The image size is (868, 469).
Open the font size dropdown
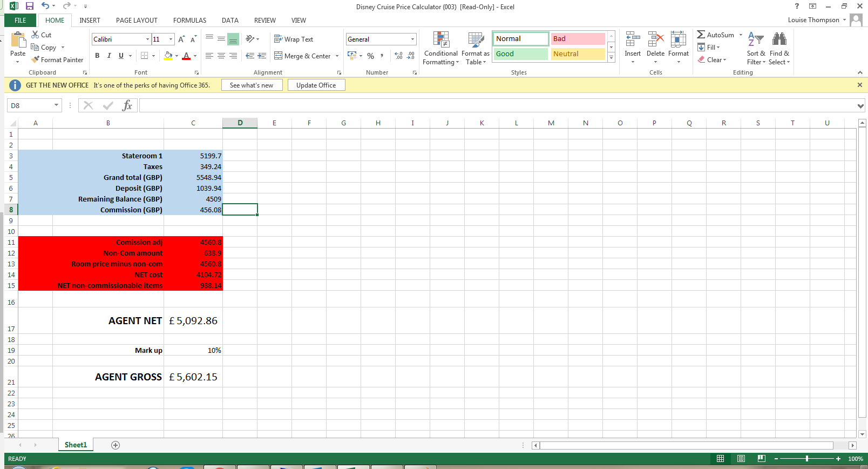[x=171, y=39]
